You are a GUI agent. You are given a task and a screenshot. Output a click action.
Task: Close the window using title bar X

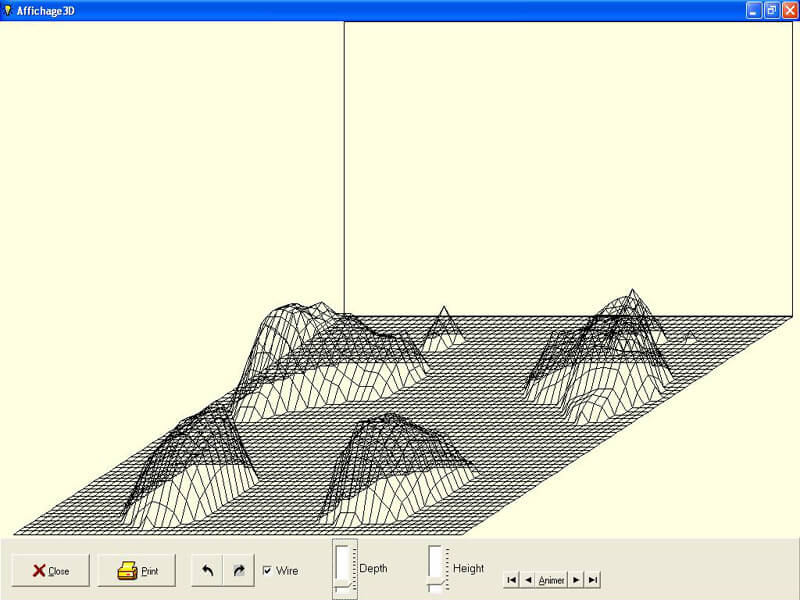tap(790, 10)
